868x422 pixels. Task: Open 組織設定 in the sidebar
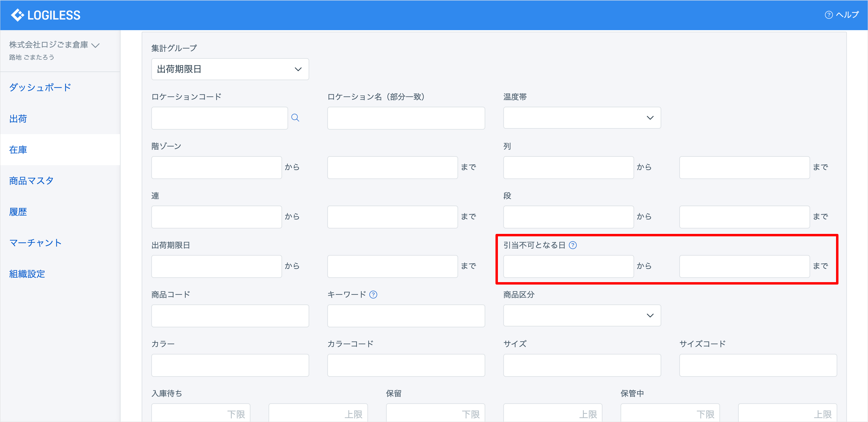pos(27,274)
